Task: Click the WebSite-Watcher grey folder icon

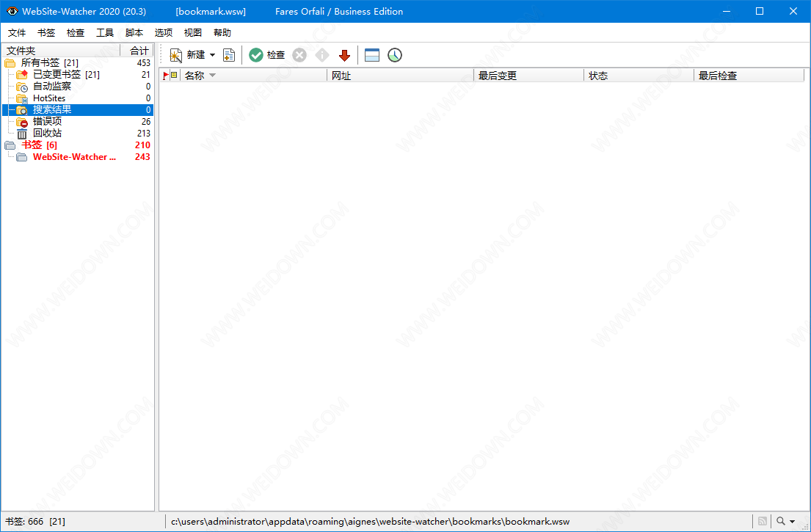Action: click(22, 157)
